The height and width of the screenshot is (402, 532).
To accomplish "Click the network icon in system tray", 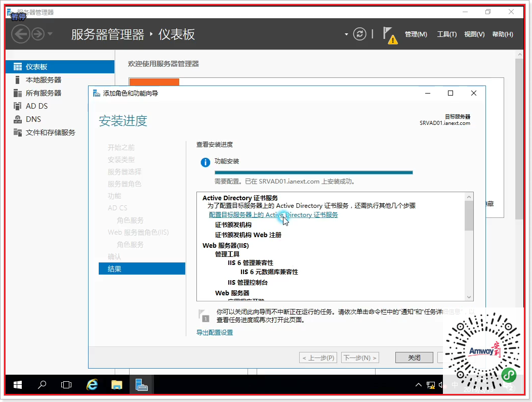I will coord(431,385).
